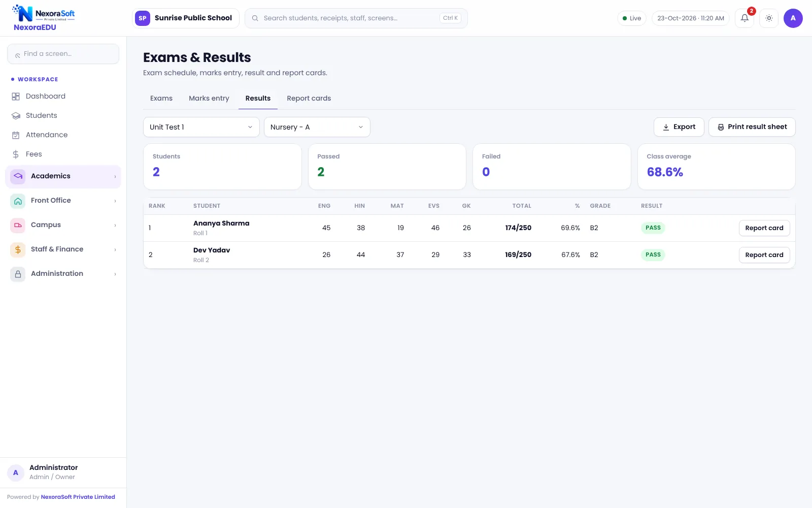Click the date and time chip

pos(691,18)
